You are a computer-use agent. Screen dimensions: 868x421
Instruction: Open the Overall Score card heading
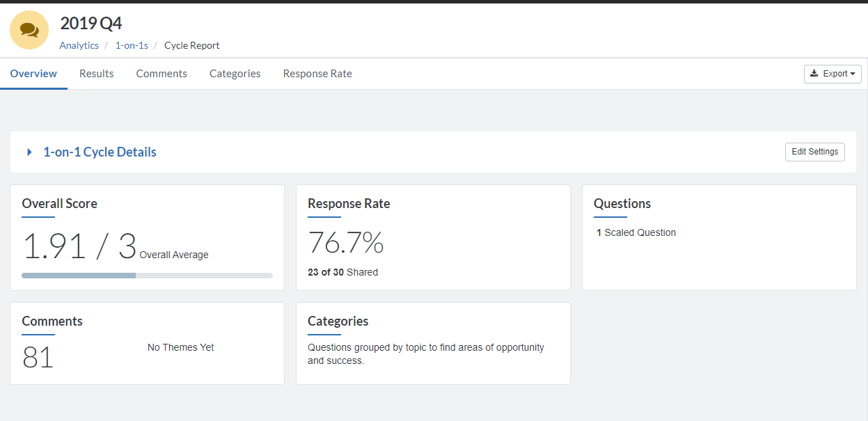coord(60,204)
